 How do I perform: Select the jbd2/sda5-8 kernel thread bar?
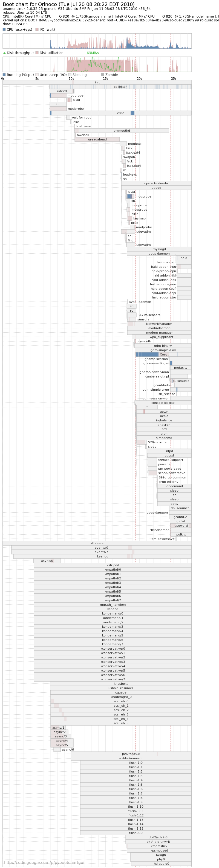coord(131,754)
